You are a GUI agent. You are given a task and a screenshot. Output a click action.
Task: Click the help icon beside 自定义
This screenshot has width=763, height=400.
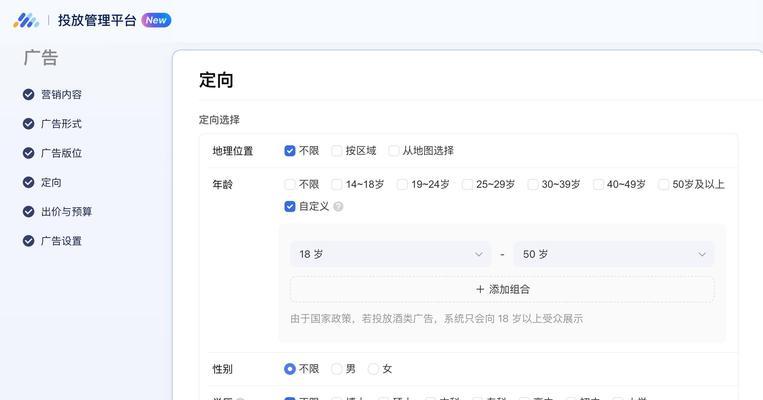(338, 206)
